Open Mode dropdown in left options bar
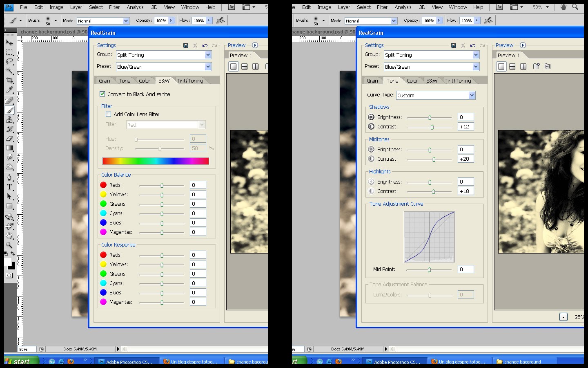588x368 pixels. (103, 21)
